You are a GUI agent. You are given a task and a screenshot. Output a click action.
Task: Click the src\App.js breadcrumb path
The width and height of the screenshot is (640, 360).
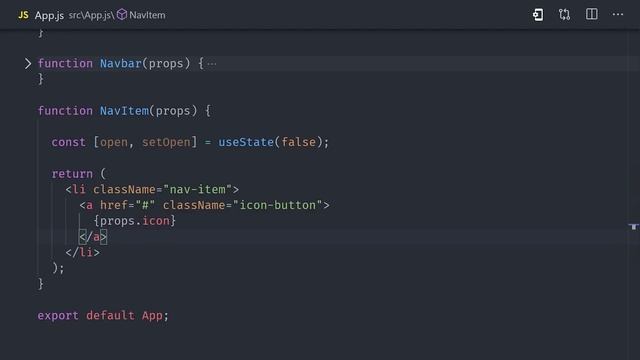(91, 15)
